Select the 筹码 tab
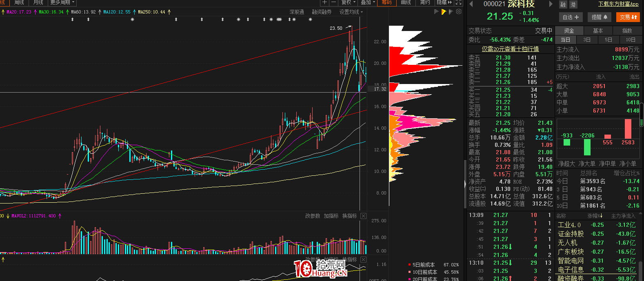Screen dimensions: 644x281 [386, 2]
